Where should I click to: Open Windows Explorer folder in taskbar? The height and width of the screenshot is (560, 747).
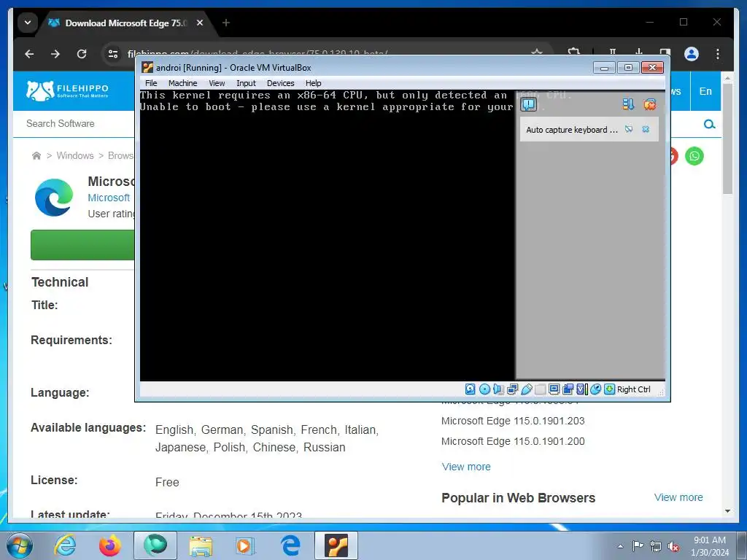coord(201,545)
